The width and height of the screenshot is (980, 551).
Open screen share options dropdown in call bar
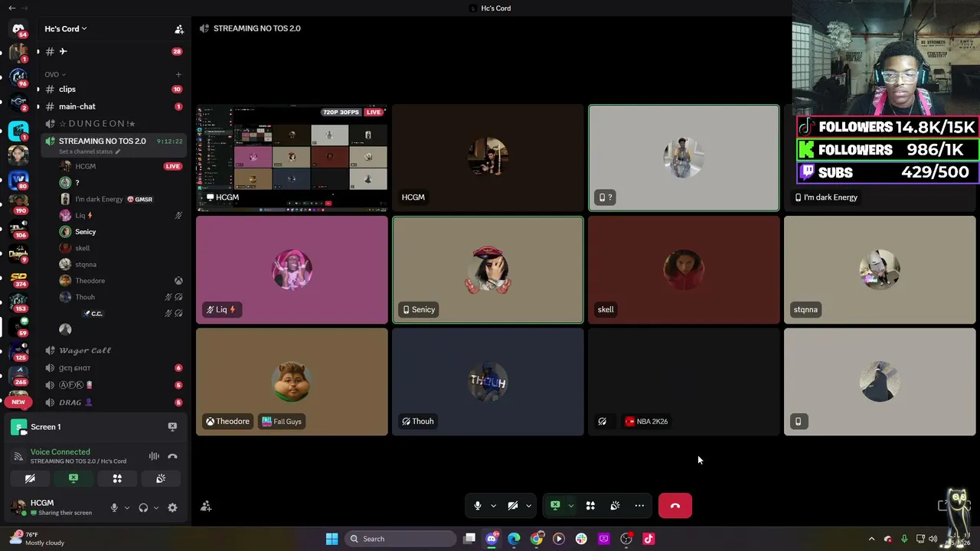pos(570,506)
